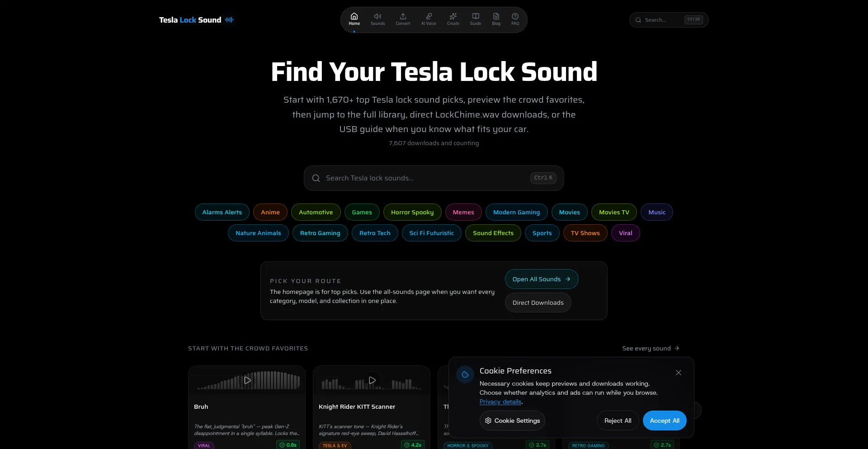Play the Bruh sound preview

[247, 380]
